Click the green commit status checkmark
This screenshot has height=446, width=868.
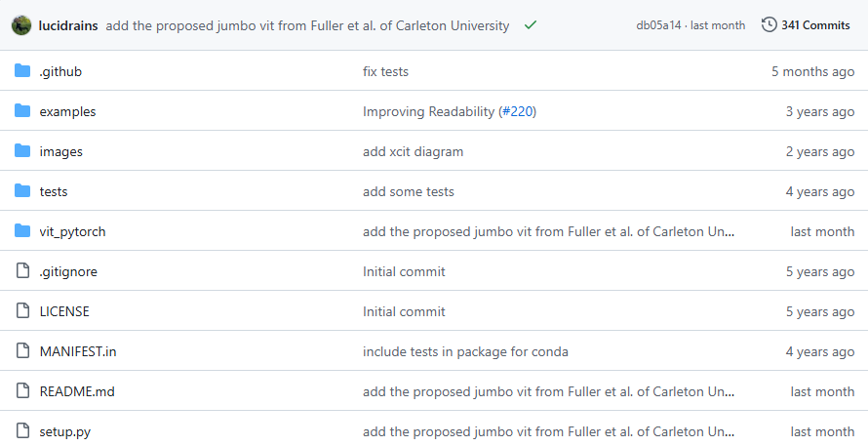[x=530, y=25]
